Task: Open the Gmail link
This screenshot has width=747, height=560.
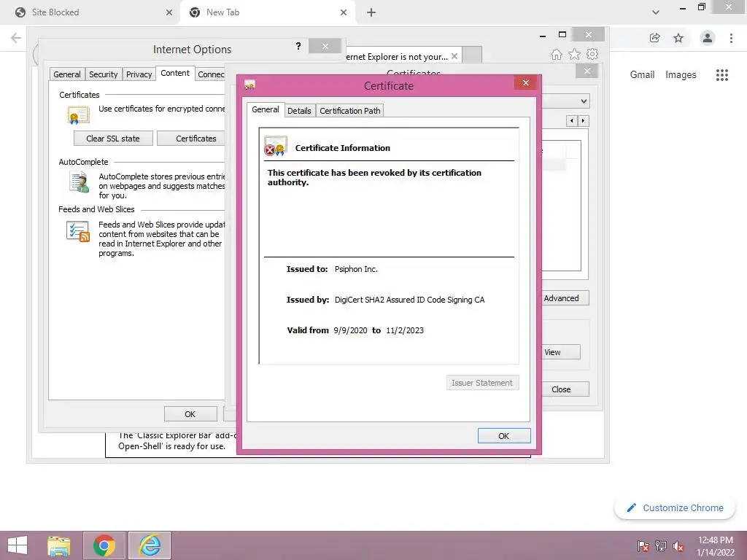Action: (642, 74)
